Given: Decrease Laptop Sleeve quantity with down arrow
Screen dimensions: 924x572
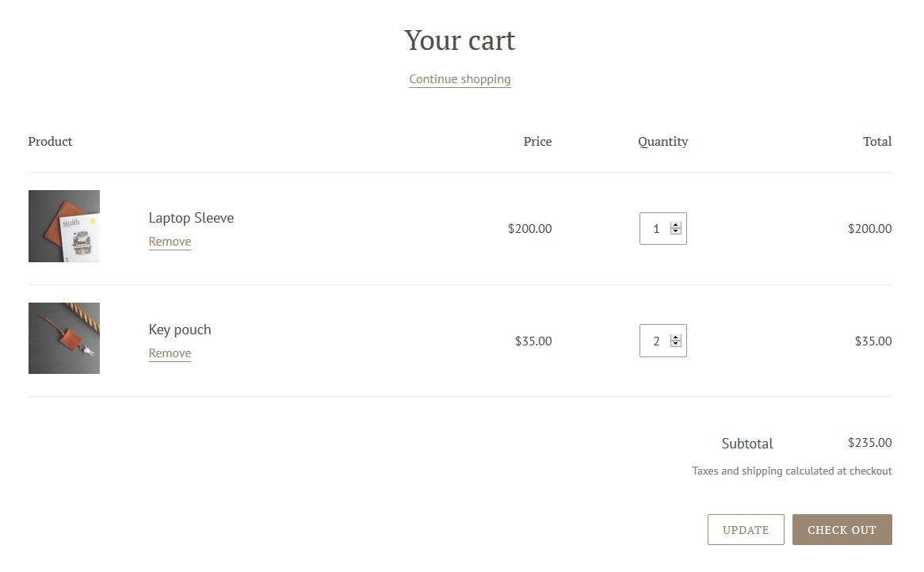Looking at the screenshot, I should [x=676, y=231].
